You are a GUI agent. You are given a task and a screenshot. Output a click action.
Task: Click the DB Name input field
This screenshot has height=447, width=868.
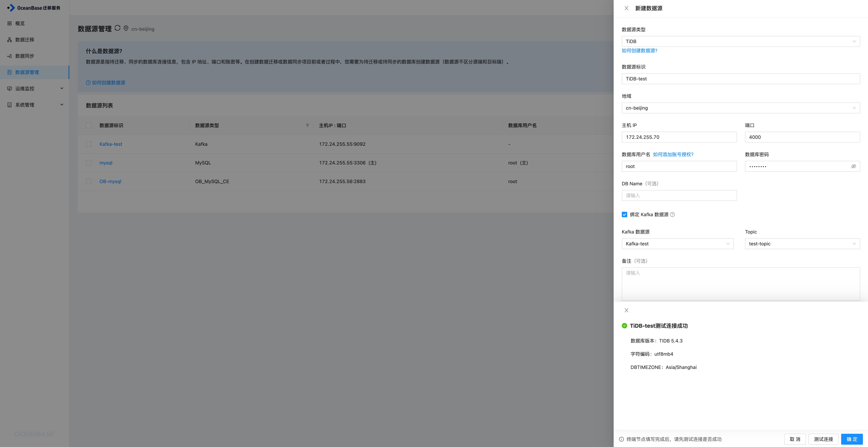point(679,195)
